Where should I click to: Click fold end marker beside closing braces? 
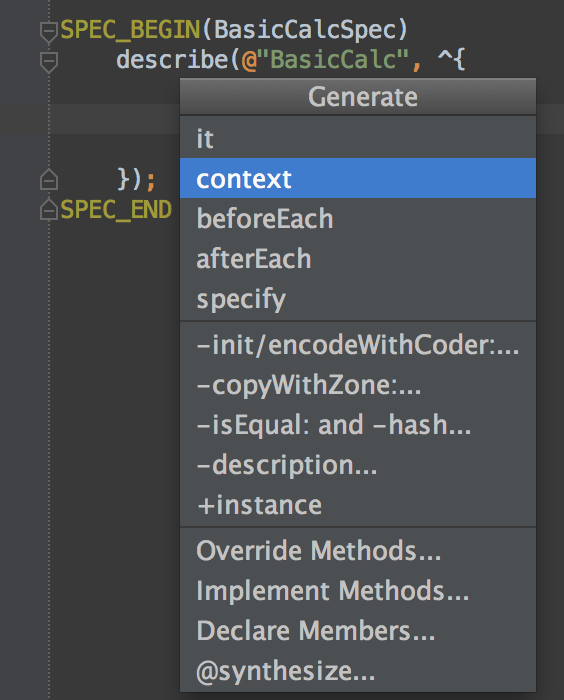click(49, 179)
